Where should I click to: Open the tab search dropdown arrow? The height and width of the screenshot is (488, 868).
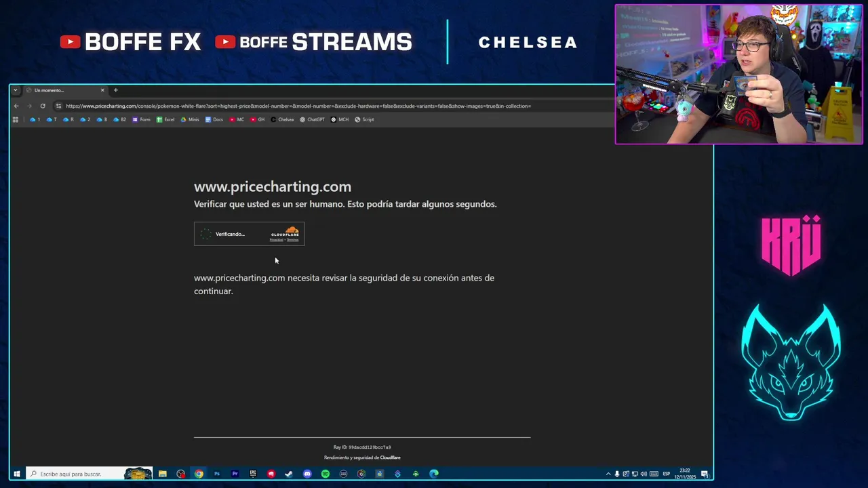[15, 90]
